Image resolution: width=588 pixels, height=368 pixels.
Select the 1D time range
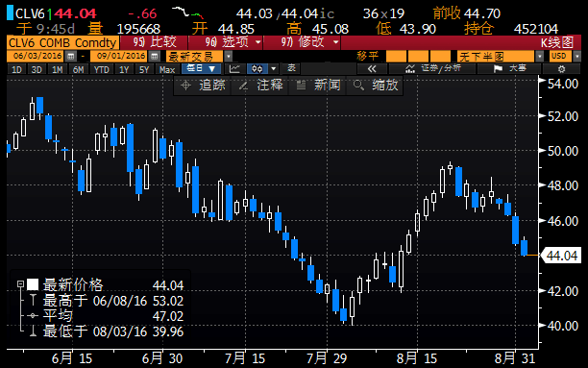(x=16, y=69)
